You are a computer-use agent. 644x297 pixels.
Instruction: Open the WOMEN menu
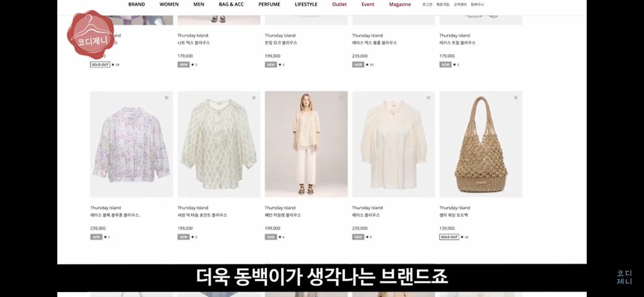click(169, 5)
